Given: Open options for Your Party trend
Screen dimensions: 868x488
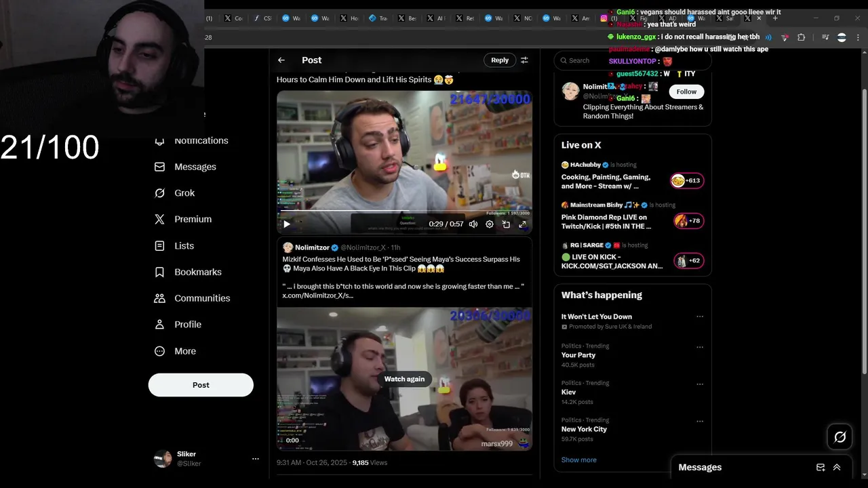Looking at the screenshot, I should (x=700, y=347).
